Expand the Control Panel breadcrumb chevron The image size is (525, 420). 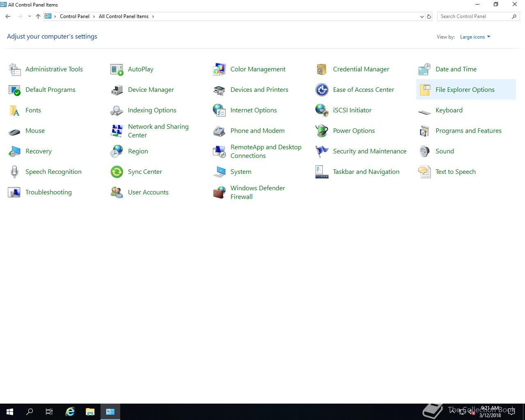(94, 16)
